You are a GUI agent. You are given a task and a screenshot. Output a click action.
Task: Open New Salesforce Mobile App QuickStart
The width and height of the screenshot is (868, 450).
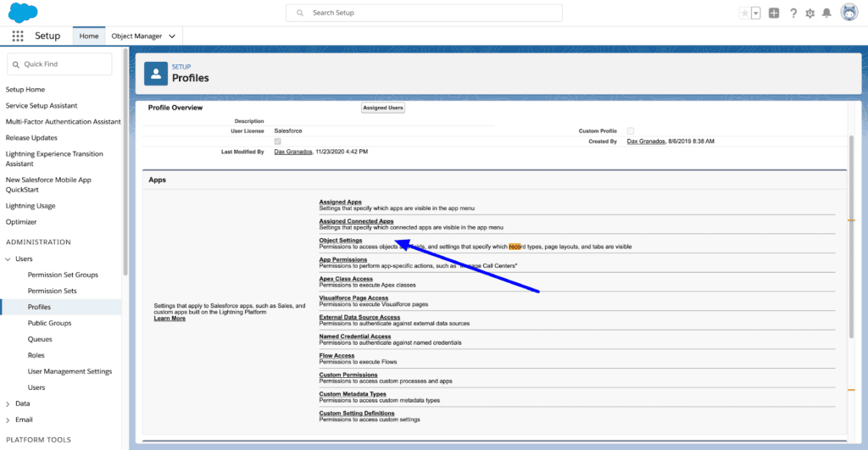point(48,185)
